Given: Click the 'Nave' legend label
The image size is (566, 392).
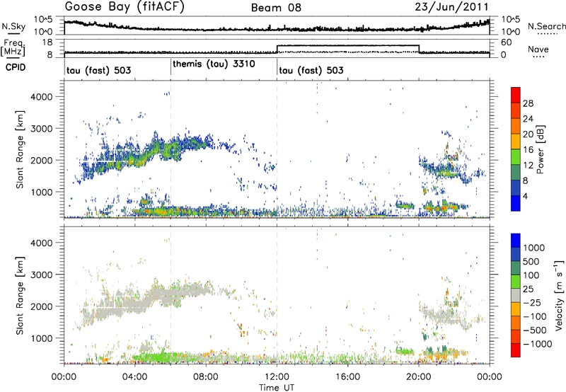Looking at the screenshot, I should (538, 49).
